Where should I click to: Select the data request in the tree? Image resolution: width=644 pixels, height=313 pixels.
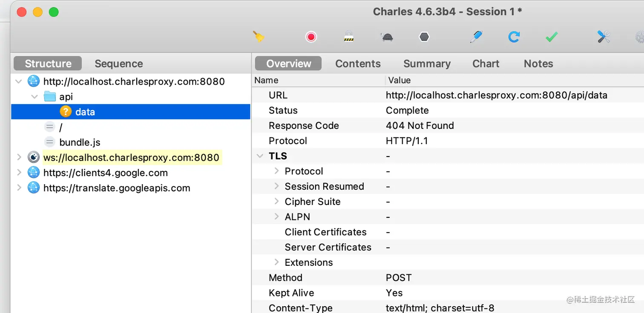(x=130, y=112)
